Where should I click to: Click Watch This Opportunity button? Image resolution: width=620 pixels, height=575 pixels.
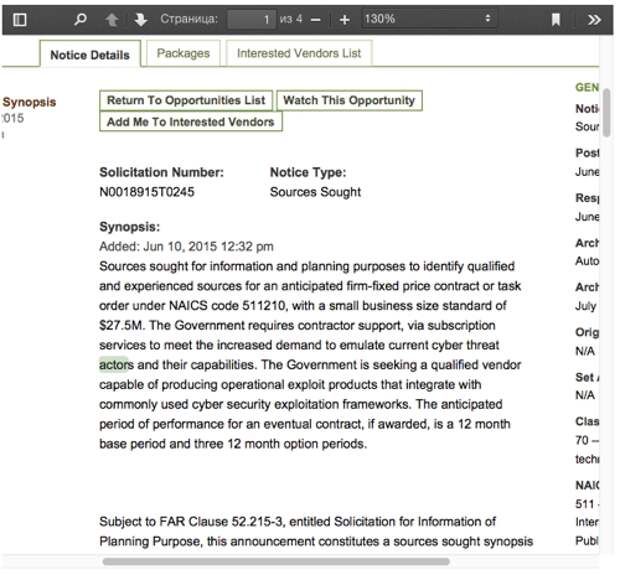pos(349,100)
